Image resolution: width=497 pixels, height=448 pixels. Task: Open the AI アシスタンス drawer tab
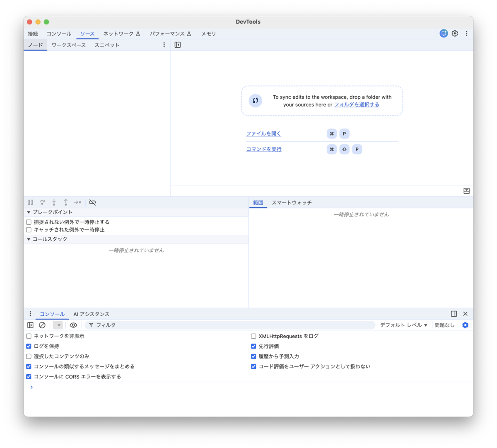click(92, 314)
